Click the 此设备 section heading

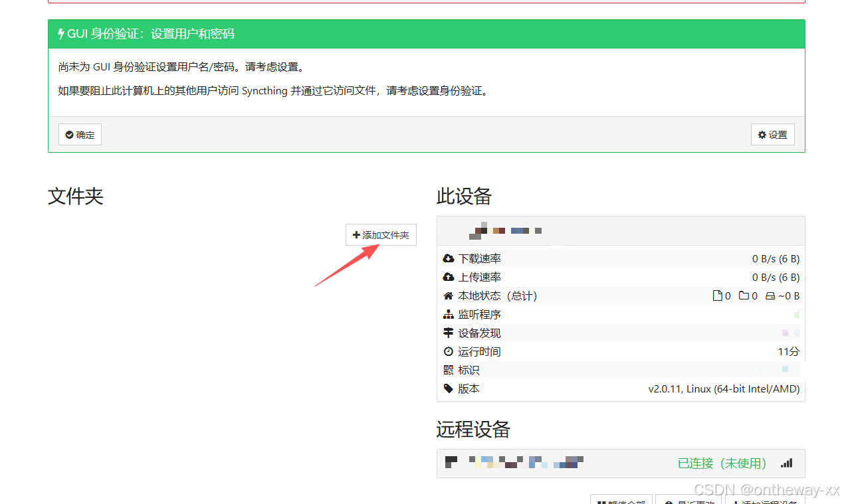click(464, 196)
